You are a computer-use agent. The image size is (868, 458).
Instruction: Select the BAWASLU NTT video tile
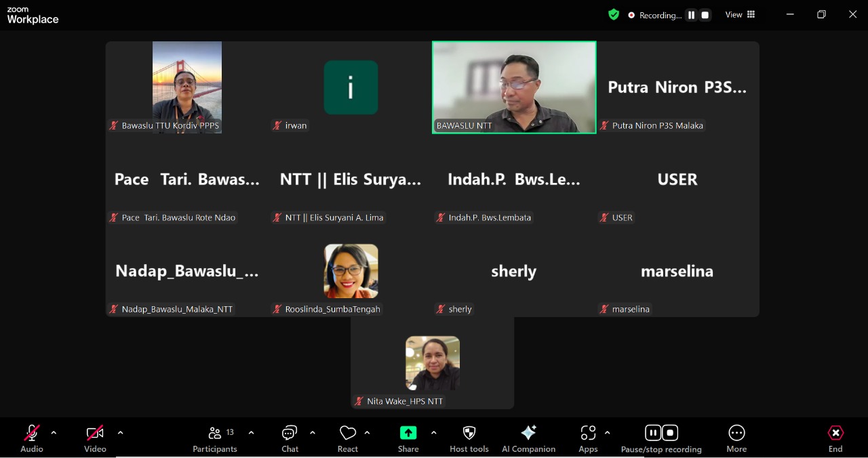tap(514, 87)
